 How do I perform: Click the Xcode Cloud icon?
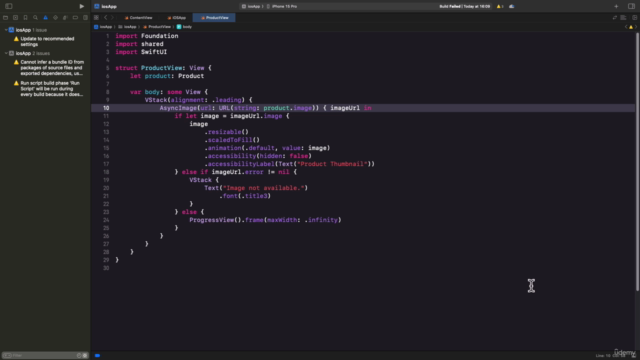click(512, 6)
